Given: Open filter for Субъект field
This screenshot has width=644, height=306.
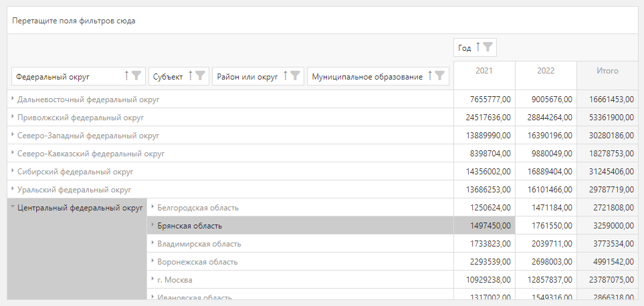Looking at the screenshot, I should pyautogui.click(x=200, y=76).
